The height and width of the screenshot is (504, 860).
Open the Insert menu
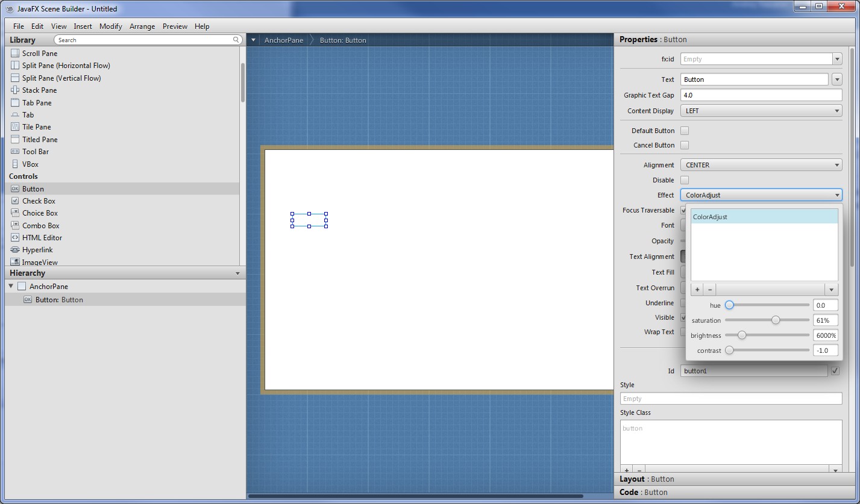(83, 26)
